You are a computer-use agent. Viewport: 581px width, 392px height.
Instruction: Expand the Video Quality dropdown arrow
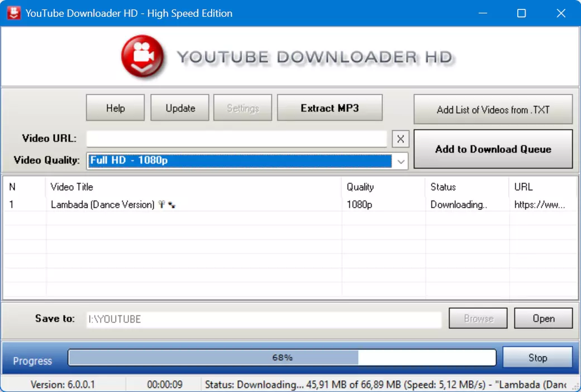coord(401,161)
